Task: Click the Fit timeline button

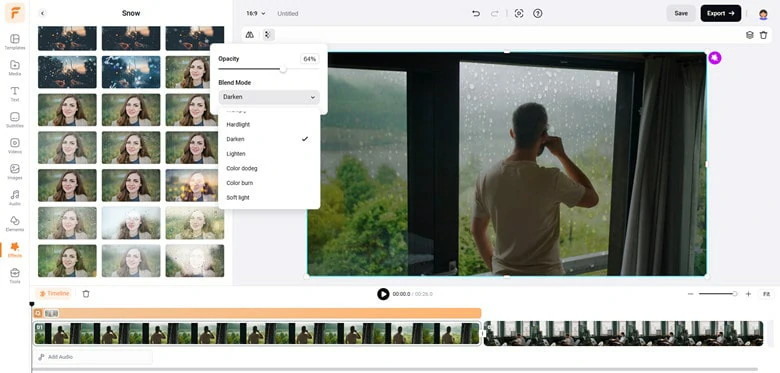Action: pos(767,294)
